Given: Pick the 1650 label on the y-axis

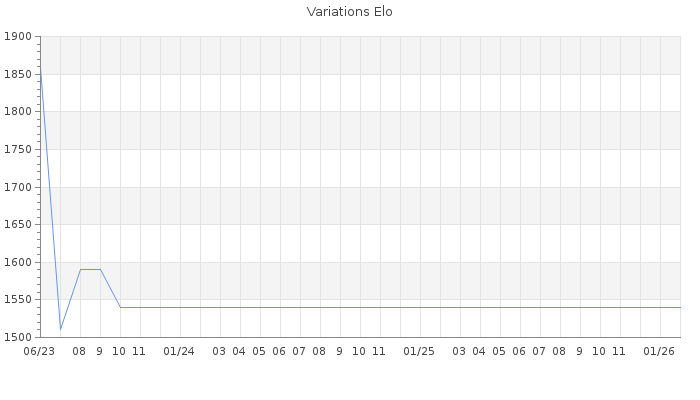Looking at the screenshot, I should [x=19, y=225].
